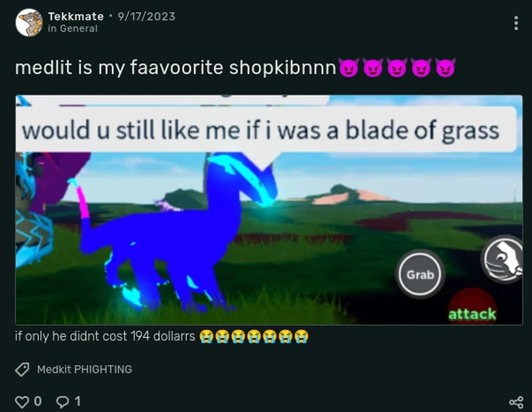The width and height of the screenshot is (532, 412).
Task: Enlarge the blue creature screenshot image
Action: click(268, 210)
